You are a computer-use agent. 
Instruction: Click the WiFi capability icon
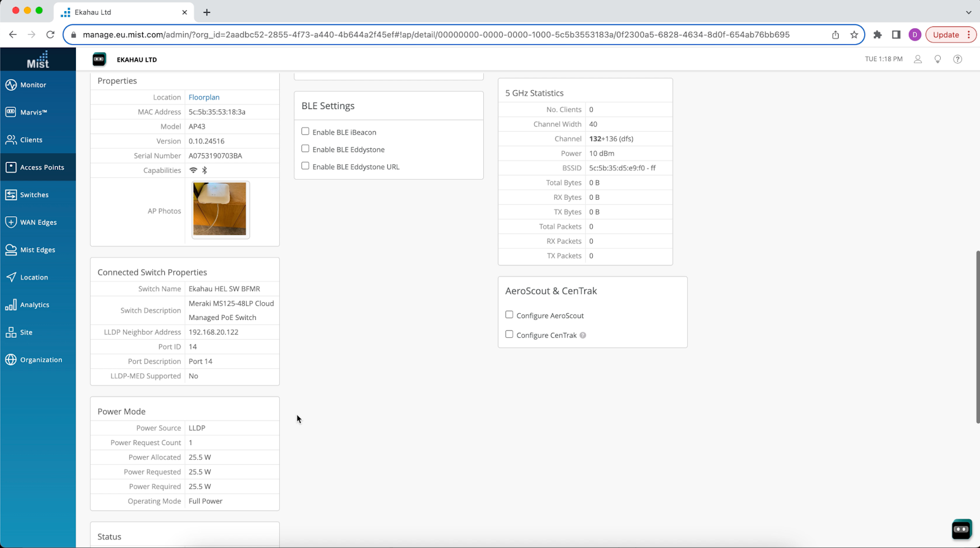point(194,170)
